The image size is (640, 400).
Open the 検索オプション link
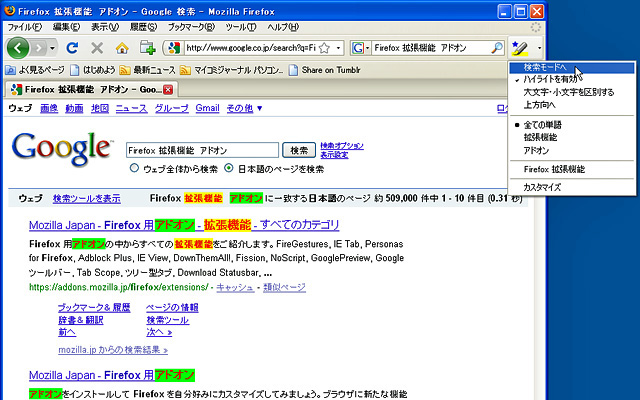tap(342, 146)
